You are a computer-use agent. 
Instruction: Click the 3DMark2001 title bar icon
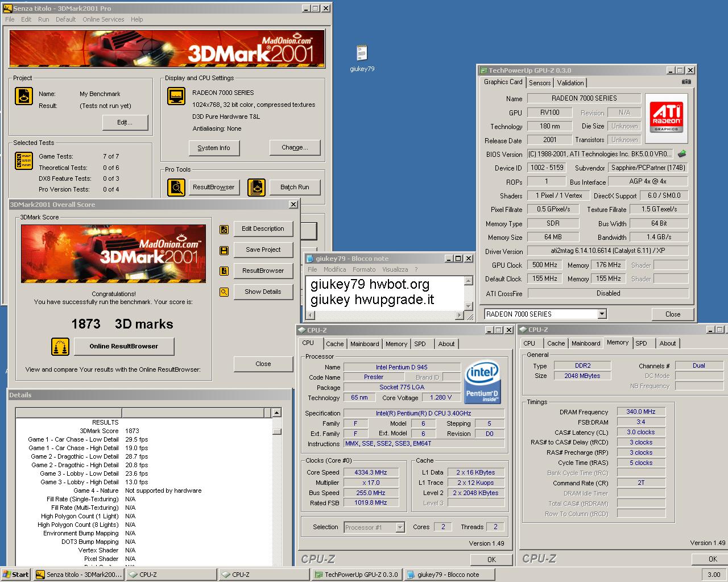(8, 9)
